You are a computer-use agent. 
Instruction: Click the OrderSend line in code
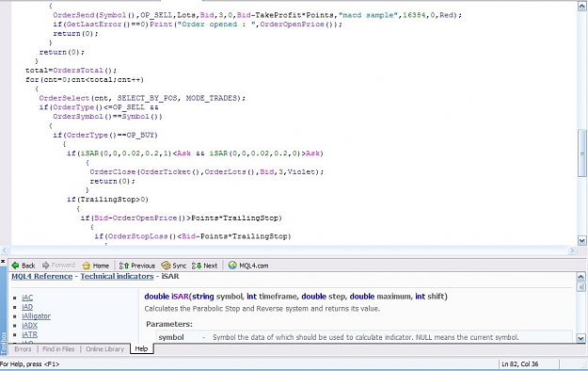(257, 15)
